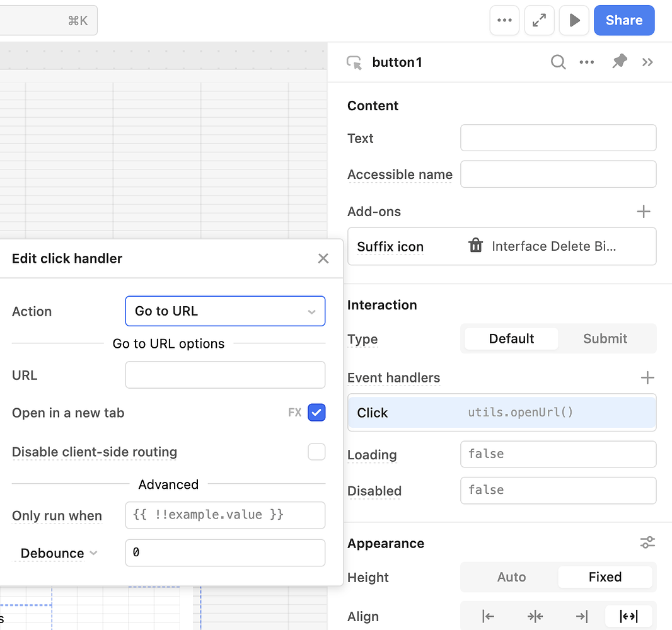Click the trash bin suffix icon

475,246
